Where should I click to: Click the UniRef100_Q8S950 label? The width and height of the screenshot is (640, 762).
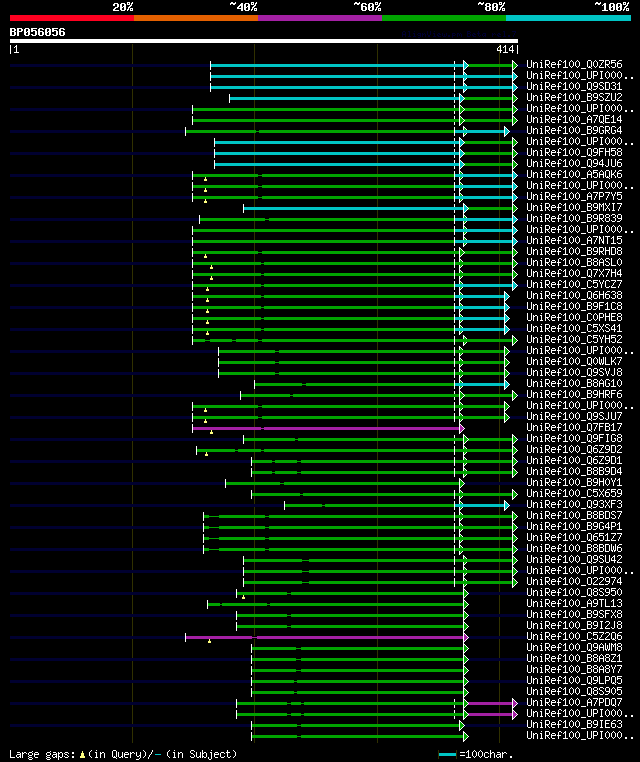pyautogui.click(x=574, y=593)
